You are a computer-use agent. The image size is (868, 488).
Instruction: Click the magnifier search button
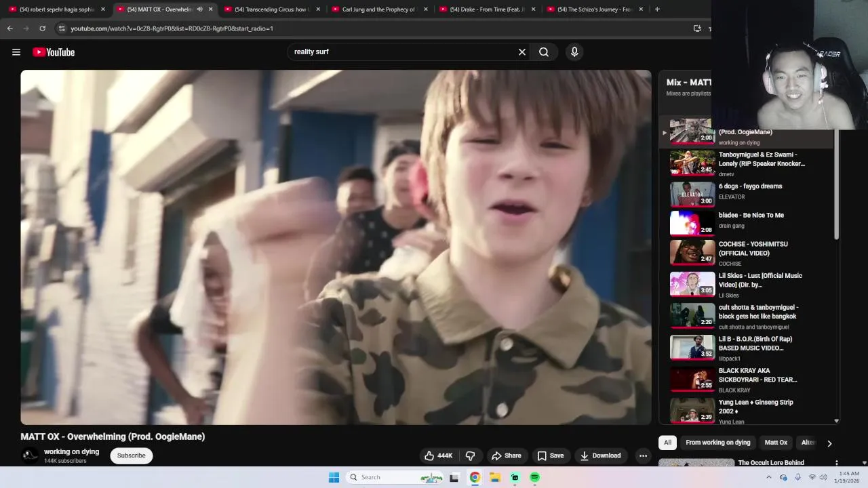point(544,52)
